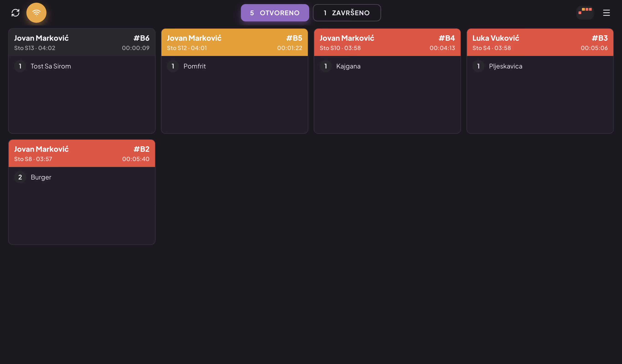The width and height of the screenshot is (622, 364).
Task: Open order card #B5 header
Action: point(235,42)
